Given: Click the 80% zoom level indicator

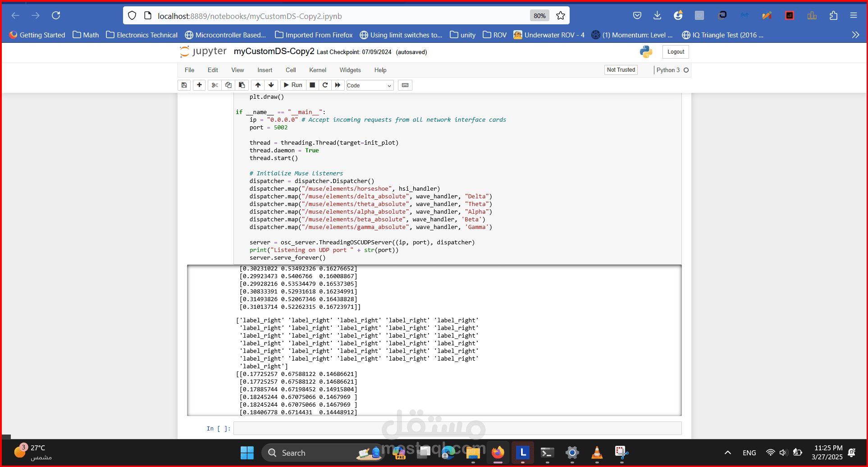Looking at the screenshot, I should coord(539,16).
